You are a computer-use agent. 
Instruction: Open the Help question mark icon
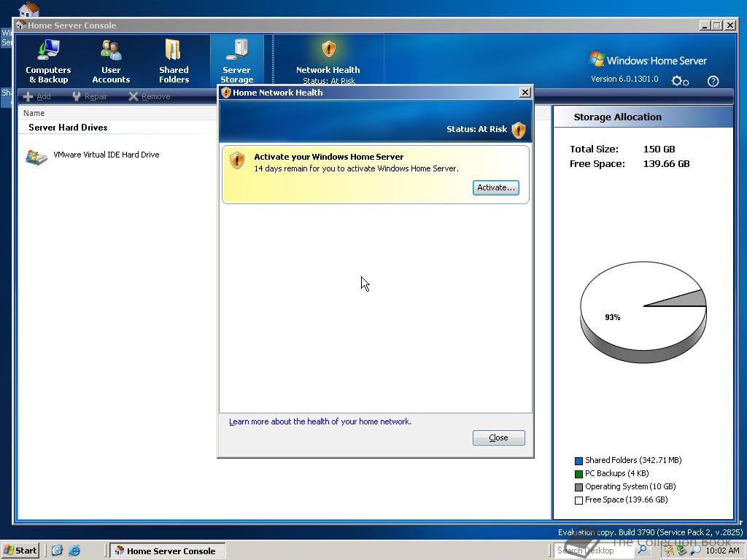(713, 81)
